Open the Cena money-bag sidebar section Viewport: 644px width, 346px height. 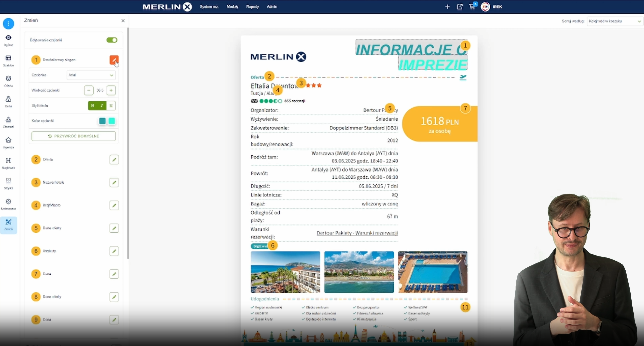coord(8,102)
